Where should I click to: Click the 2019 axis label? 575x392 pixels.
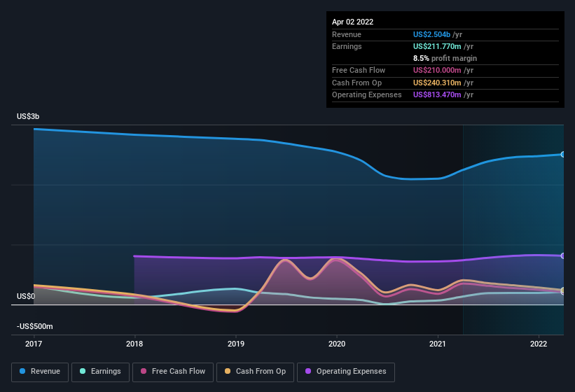[x=236, y=344]
